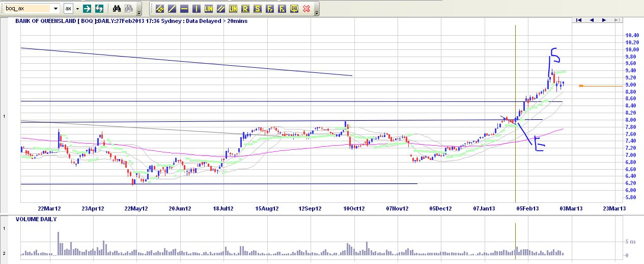Click the green refresh arrows icon
The height and width of the screenshot is (264, 644).
(100, 9)
